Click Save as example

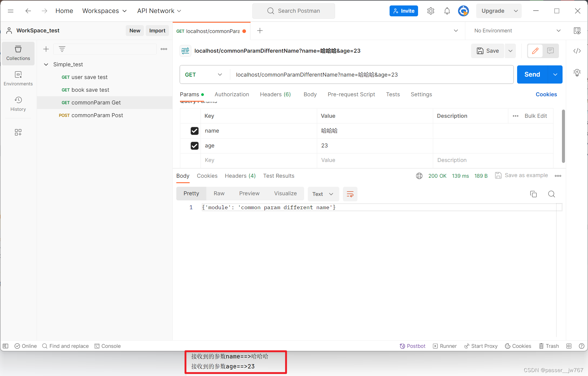pyautogui.click(x=521, y=176)
